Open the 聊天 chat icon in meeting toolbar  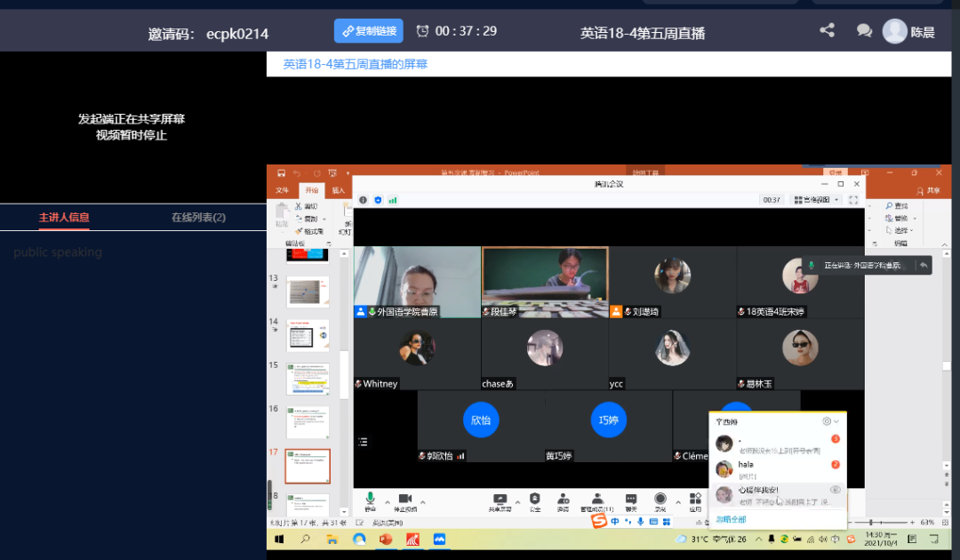pos(630,500)
